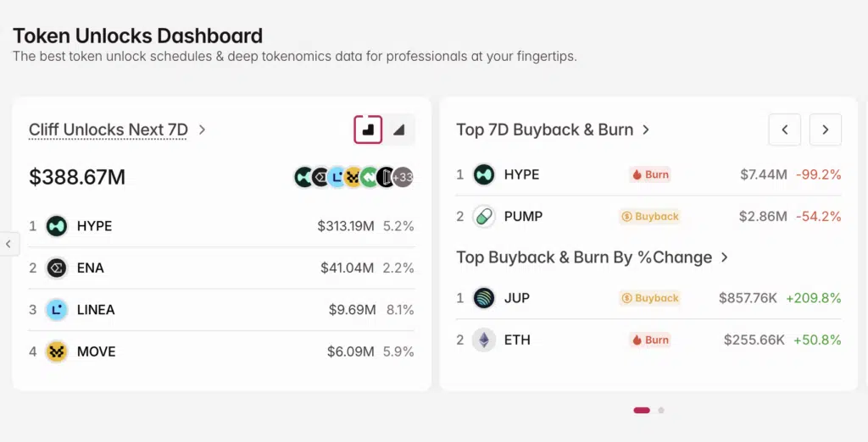Image resolution: width=868 pixels, height=442 pixels.
Task: Expand the Cliff Unlocks Next 7D chevron
Action: (x=203, y=130)
